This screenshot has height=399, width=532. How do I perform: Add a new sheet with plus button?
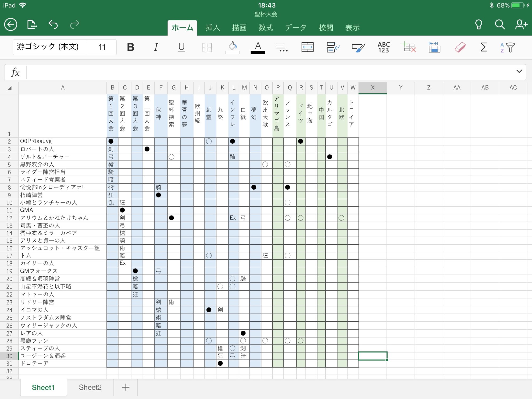tap(126, 387)
